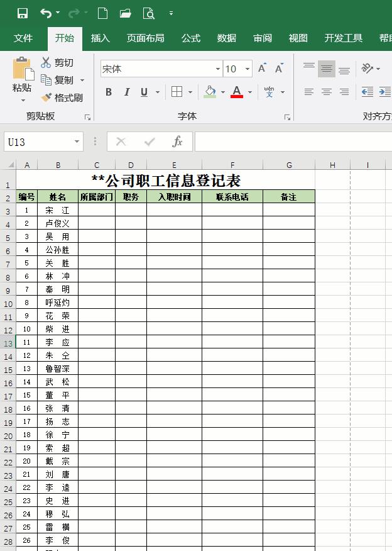Expand the font size dropdown
392x551 pixels.
coord(248,69)
